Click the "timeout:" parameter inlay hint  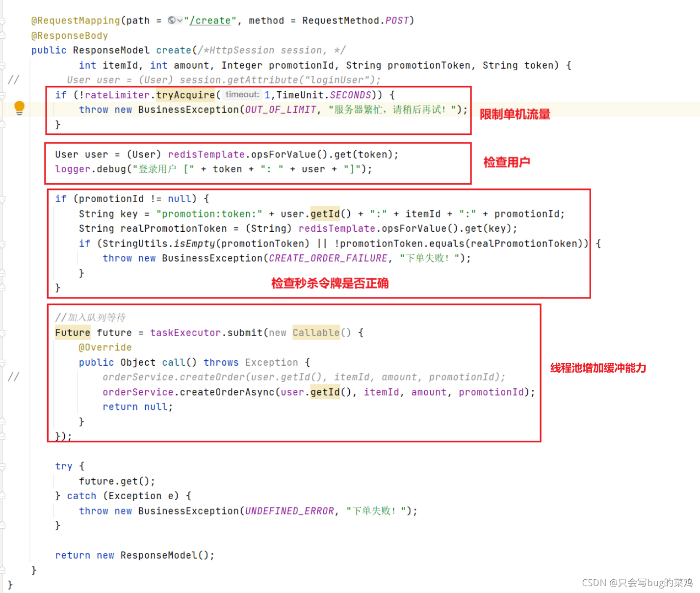(x=242, y=95)
